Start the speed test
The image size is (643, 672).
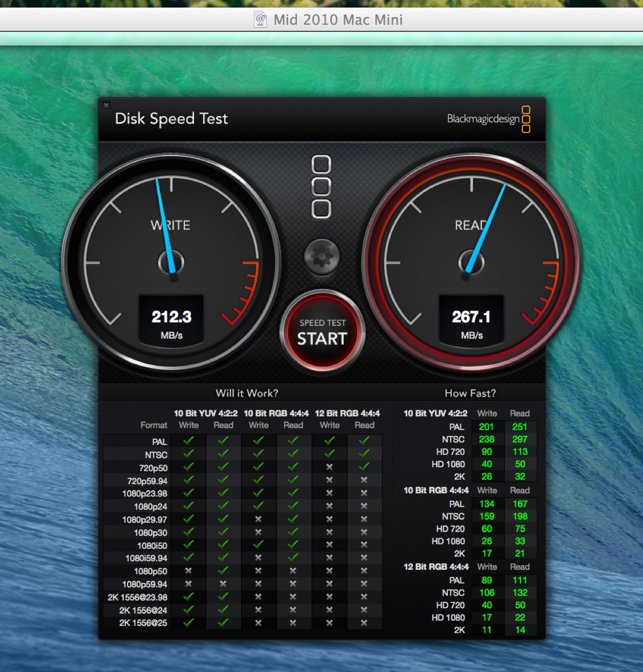pyautogui.click(x=322, y=332)
